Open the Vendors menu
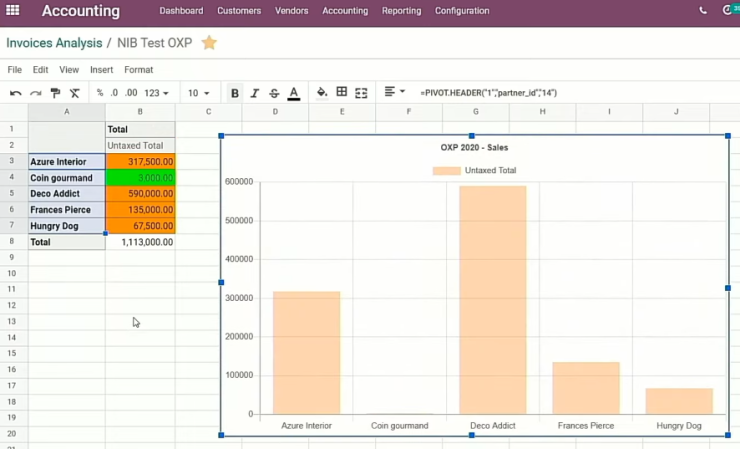 click(x=291, y=10)
